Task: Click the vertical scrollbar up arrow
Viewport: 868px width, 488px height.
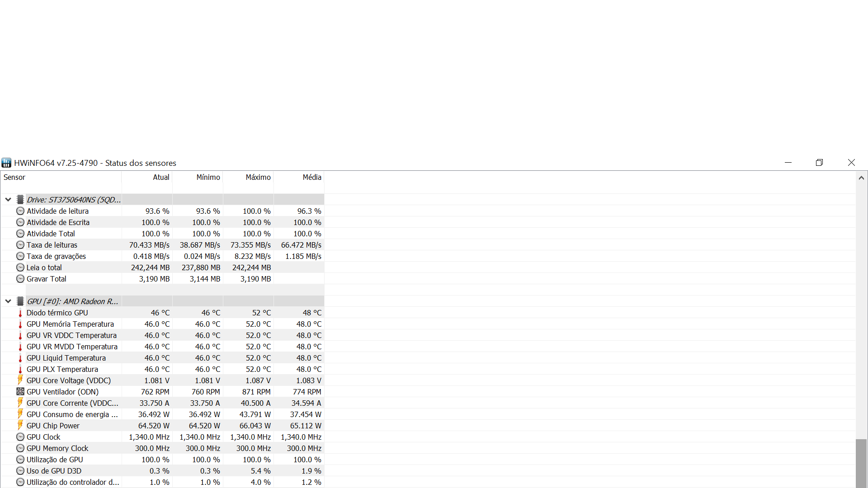Action: tap(862, 178)
